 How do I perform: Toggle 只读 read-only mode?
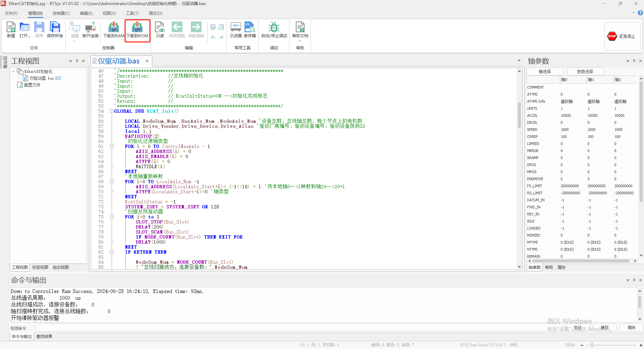160,30
